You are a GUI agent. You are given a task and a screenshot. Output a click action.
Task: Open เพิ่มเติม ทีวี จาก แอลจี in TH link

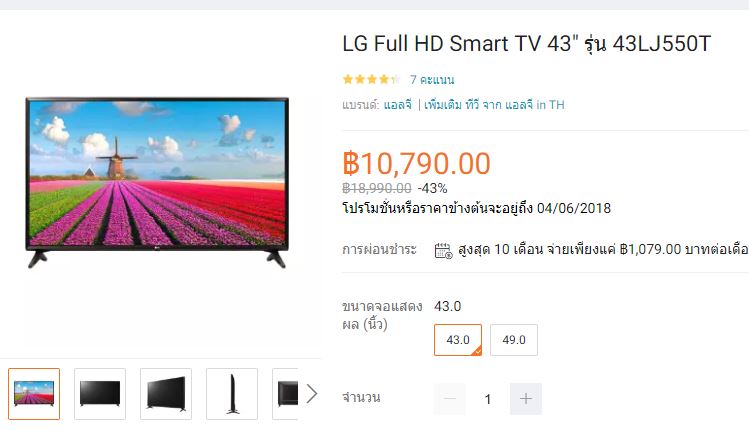[x=494, y=105]
